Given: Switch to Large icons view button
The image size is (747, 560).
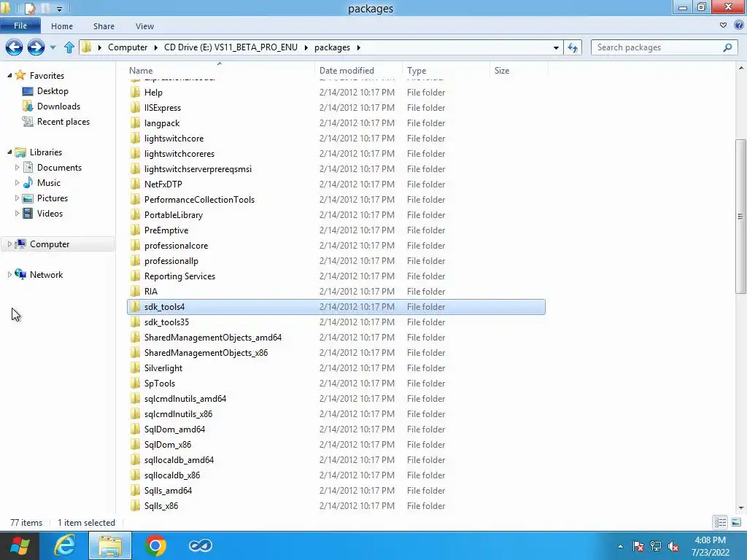Looking at the screenshot, I should tap(735, 522).
